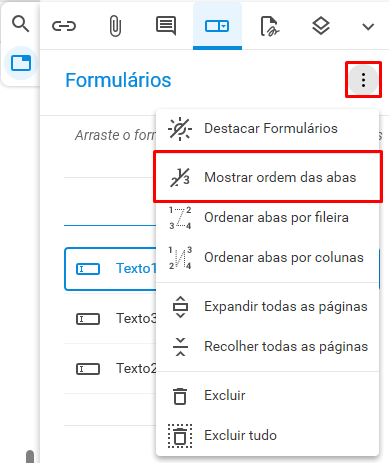Viewport: 389px width, 463px height.
Task: Open the layers panel icon
Action: tap(321, 26)
